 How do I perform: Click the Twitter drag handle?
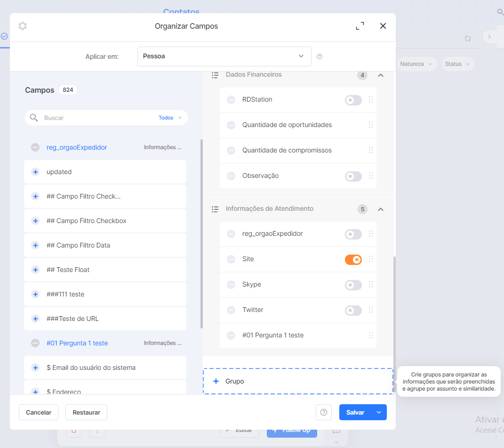coord(371,310)
